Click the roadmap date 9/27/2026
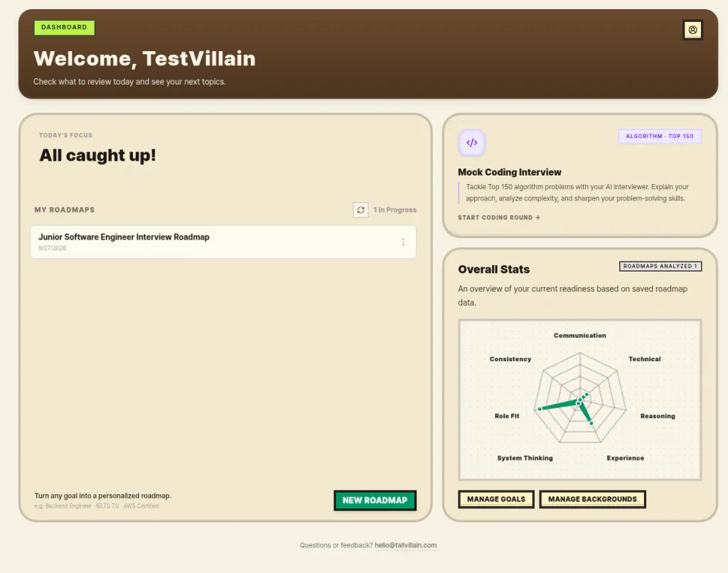Image resolution: width=728 pixels, height=573 pixels. tap(52, 248)
